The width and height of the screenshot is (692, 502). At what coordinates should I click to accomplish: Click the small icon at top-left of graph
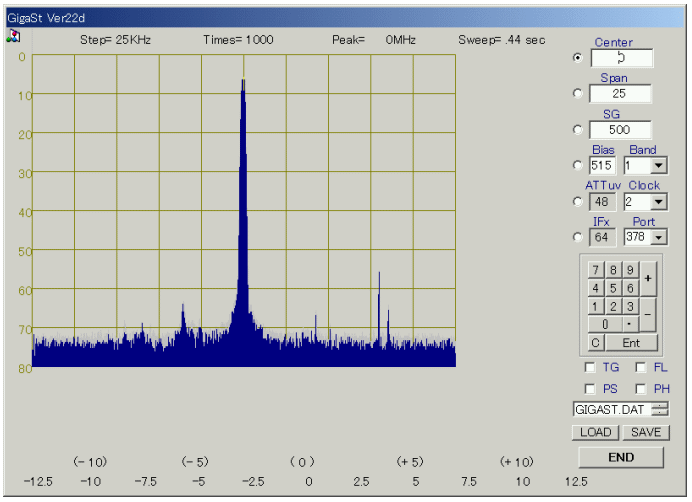(14, 36)
